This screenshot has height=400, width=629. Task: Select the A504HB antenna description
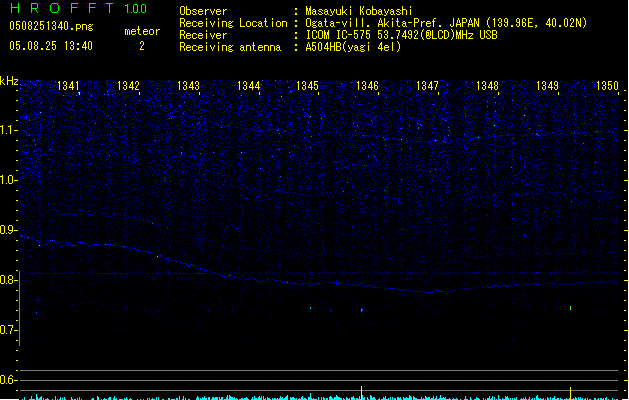point(353,47)
